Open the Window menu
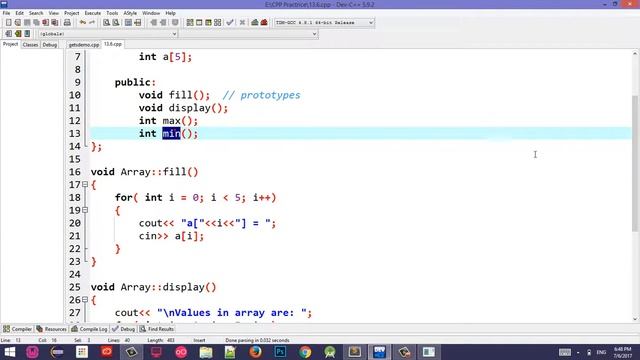This screenshot has height=360, width=640. (151, 13)
